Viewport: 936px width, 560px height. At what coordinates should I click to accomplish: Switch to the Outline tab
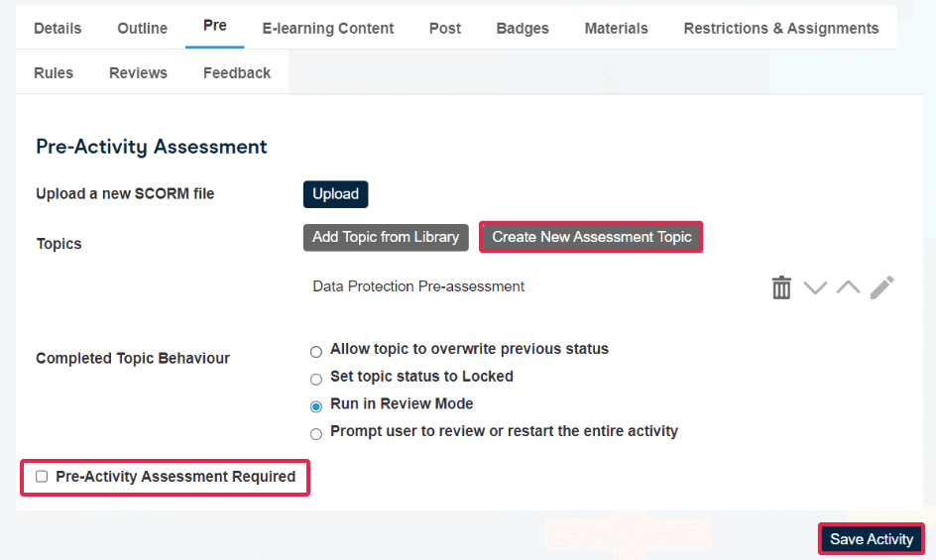coord(142,28)
